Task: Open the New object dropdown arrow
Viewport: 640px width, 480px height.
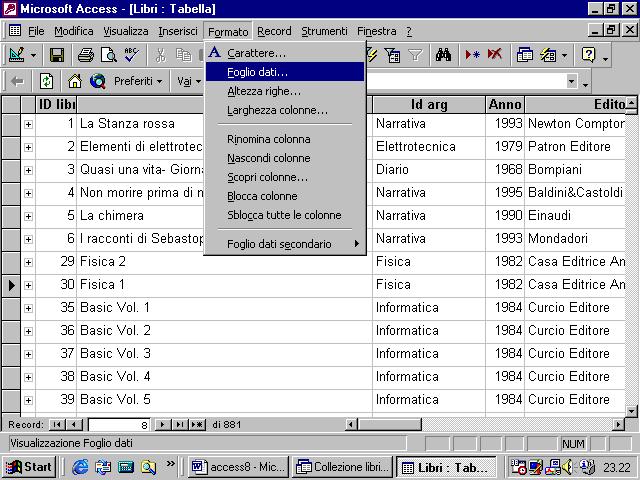Action: point(564,55)
